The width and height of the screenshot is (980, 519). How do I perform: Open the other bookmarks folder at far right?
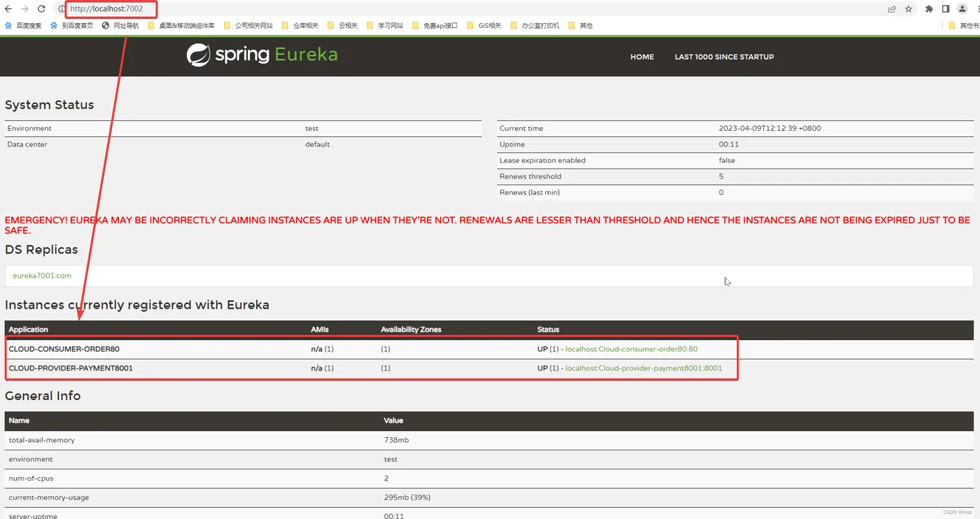(964, 26)
